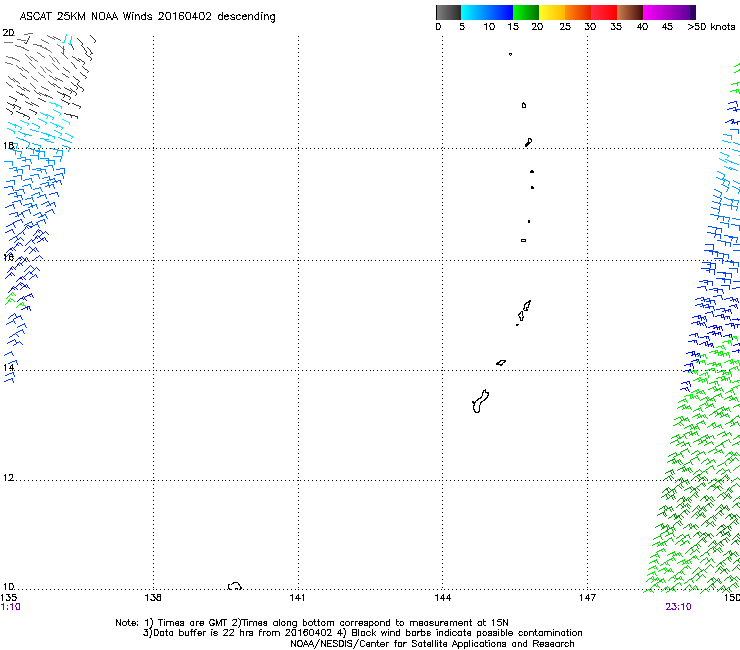Click the longitude label '144' on bottom axis
740x650 pixels.
(442, 598)
